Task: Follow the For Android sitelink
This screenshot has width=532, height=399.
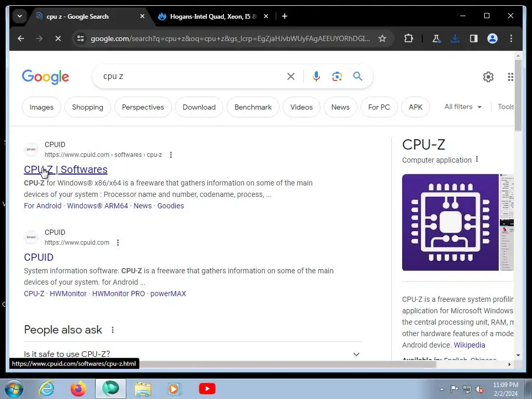Action: coord(43,206)
